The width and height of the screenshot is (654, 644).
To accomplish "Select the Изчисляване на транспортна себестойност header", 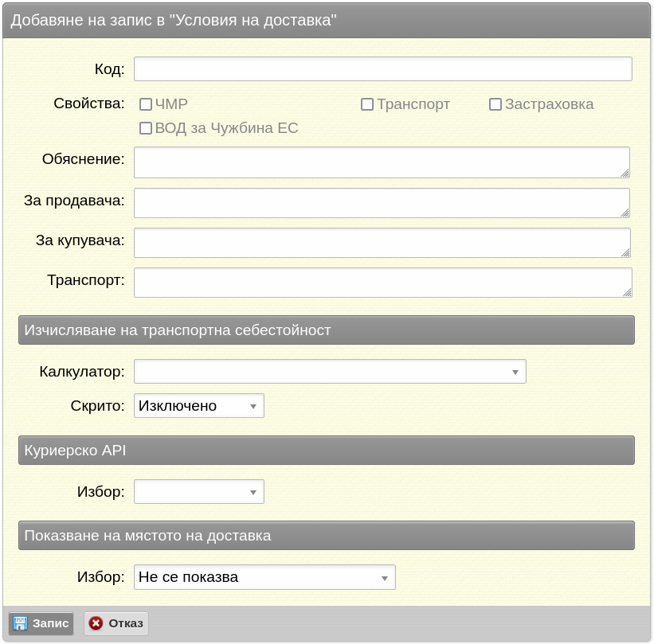I will pos(327,330).
